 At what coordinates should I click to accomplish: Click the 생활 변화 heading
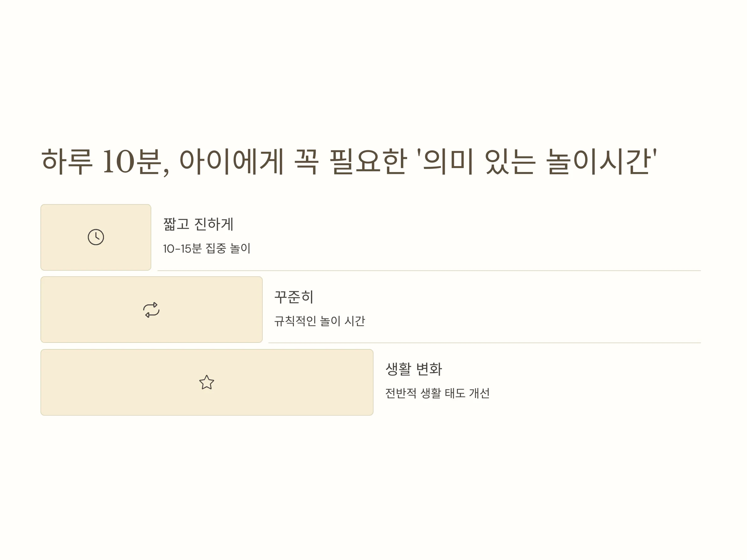click(414, 369)
